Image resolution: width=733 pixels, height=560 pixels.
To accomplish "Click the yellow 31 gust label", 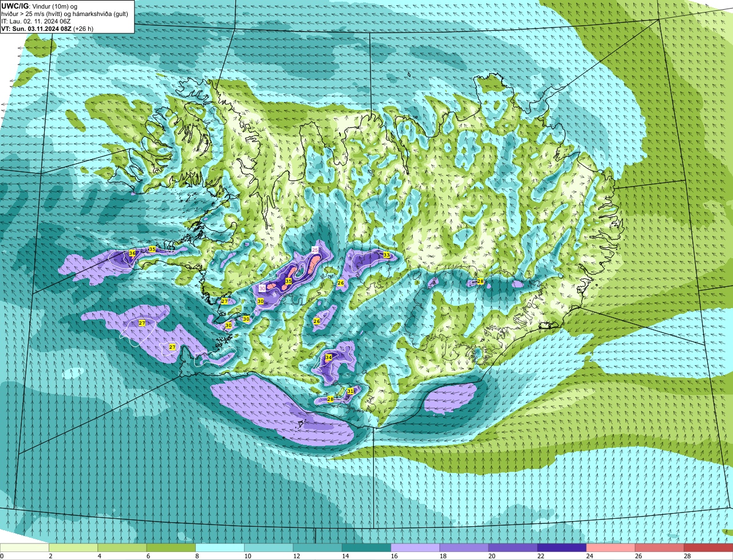I will click(x=350, y=391).
